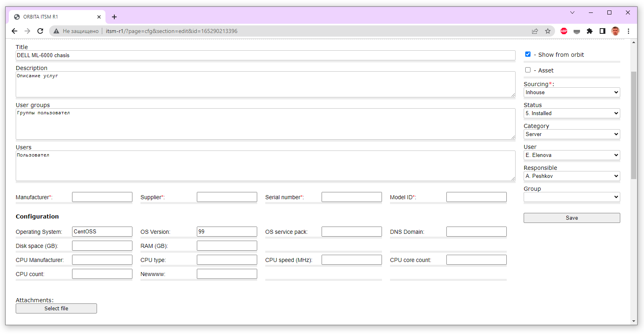This screenshot has width=644, height=334.
Task: Change the Category dropdown from Server
Action: (x=572, y=134)
